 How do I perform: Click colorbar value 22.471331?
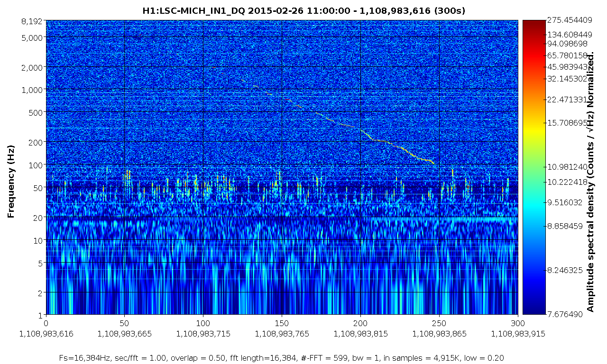pos(567,100)
